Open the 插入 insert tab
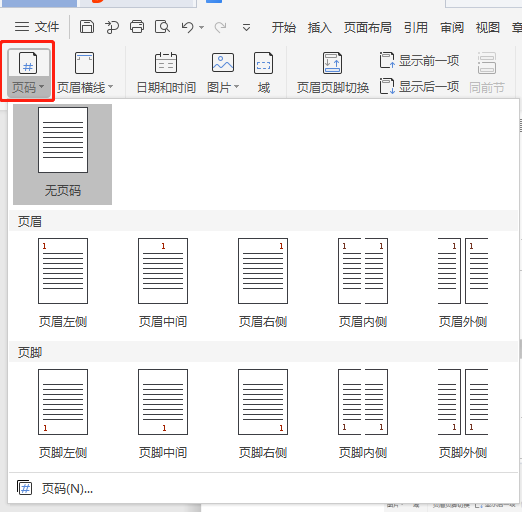 319,27
